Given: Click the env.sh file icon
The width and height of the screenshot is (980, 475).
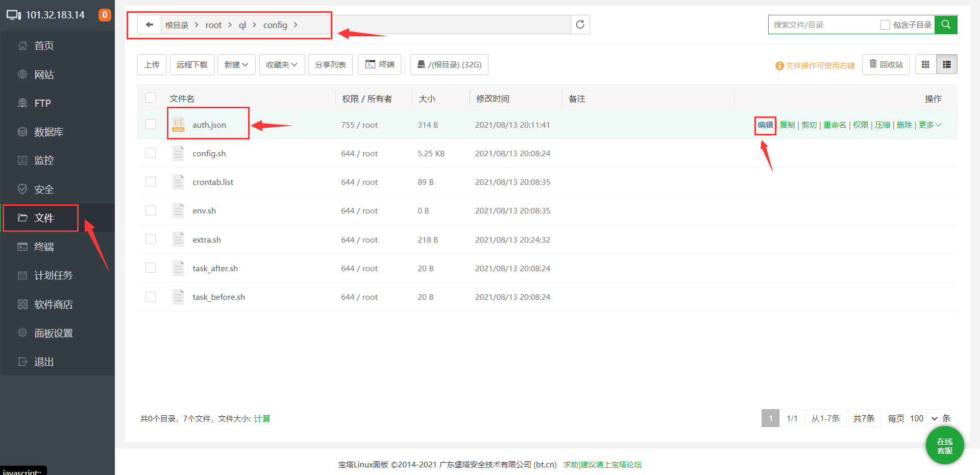Looking at the screenshot, I should (x=178, y=210).
